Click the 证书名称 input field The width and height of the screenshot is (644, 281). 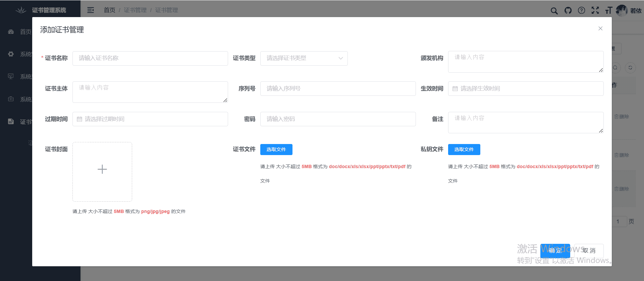pos(150,58)
